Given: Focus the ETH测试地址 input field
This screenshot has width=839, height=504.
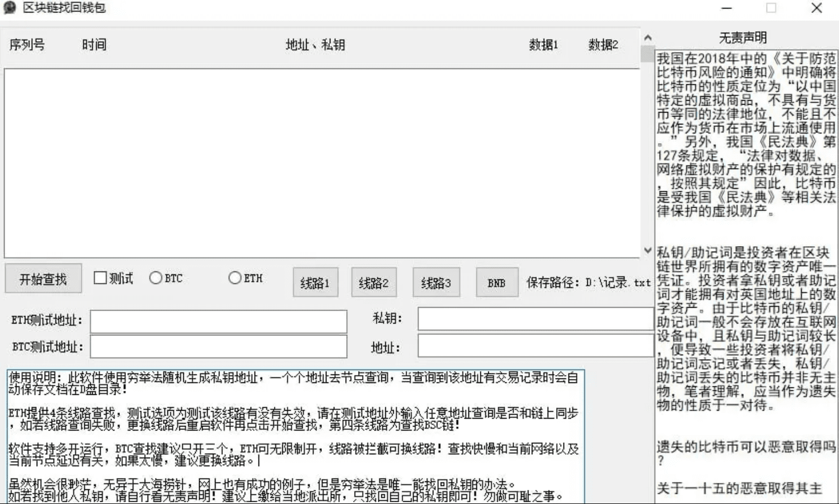Looking at the screenshot, I should click(x=218, y=321).
